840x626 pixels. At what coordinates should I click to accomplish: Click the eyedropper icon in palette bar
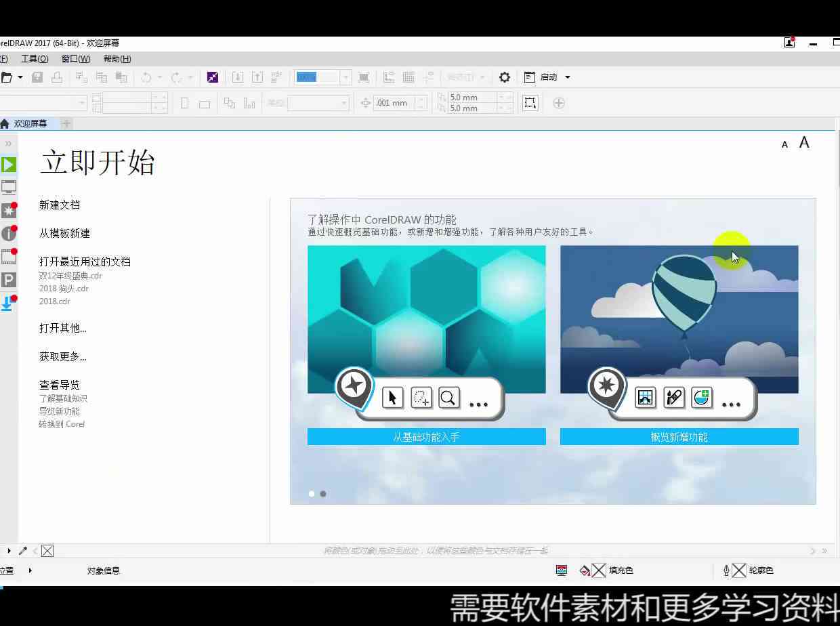(23, 551)
